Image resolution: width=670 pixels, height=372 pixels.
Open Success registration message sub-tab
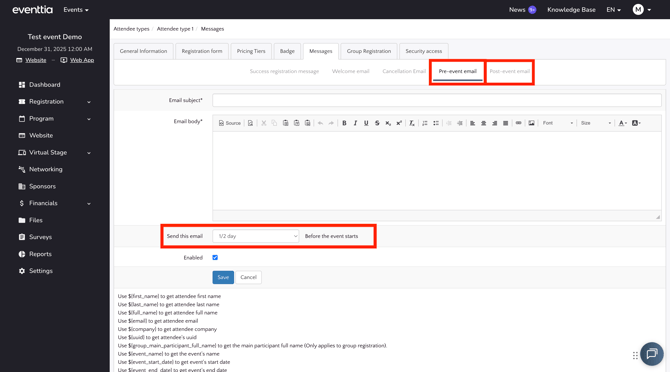(x=284, y=71)
